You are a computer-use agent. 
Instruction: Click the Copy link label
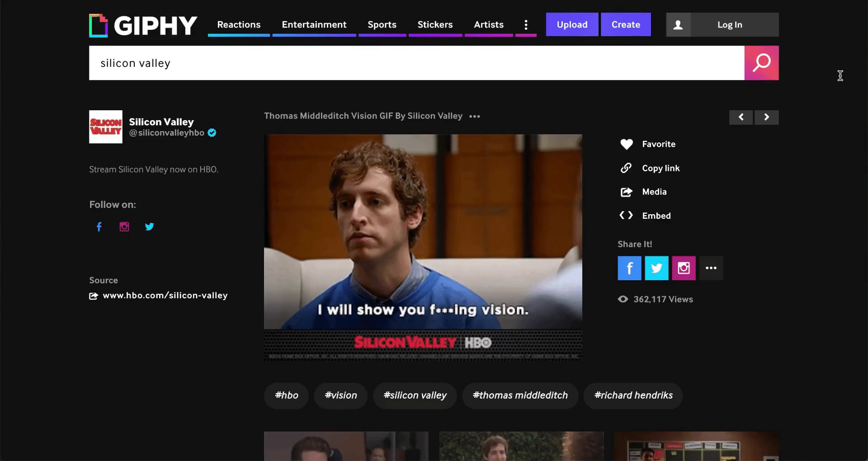661,168
